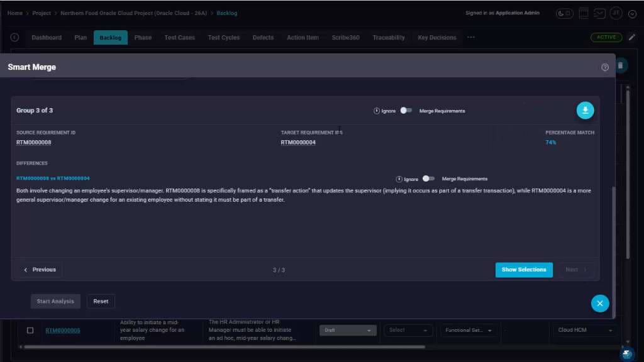Open the Traceability tab

point(389,37)
